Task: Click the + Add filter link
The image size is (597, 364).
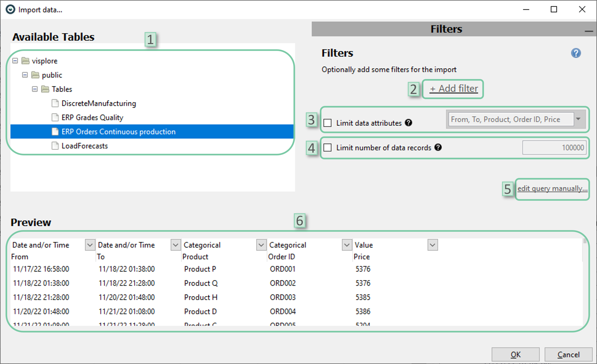Action: coord(453,89)
